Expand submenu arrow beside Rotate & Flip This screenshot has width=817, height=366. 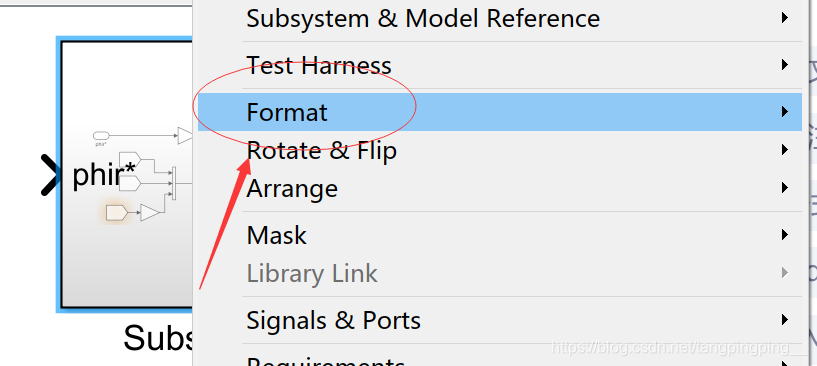tap(785, 150)
